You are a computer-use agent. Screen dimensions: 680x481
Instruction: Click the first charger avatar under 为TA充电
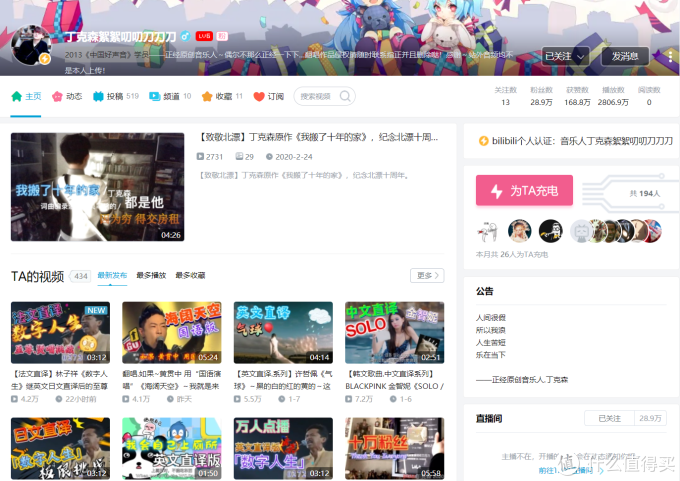click(x=488, y=231)
